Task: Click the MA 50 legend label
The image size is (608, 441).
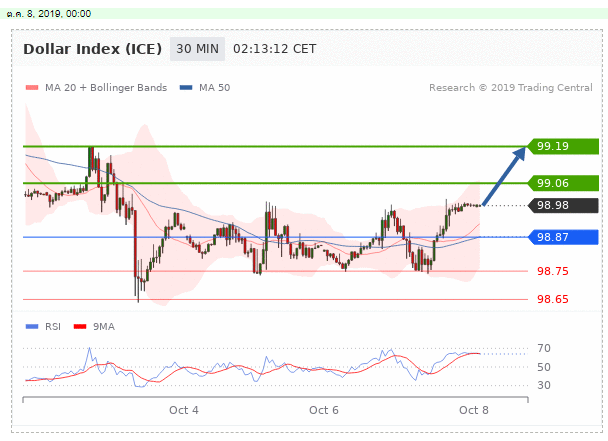Action: click(214, 88)
